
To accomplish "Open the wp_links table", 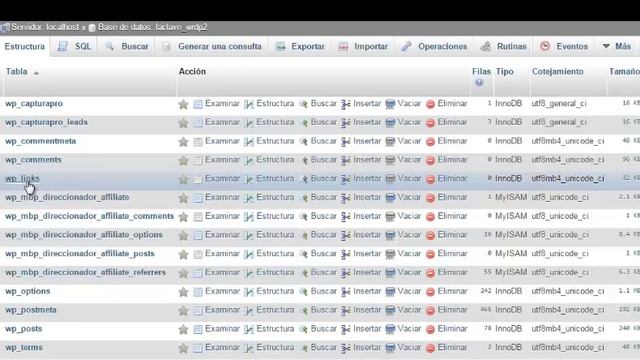I will click(x=22, y=178).
